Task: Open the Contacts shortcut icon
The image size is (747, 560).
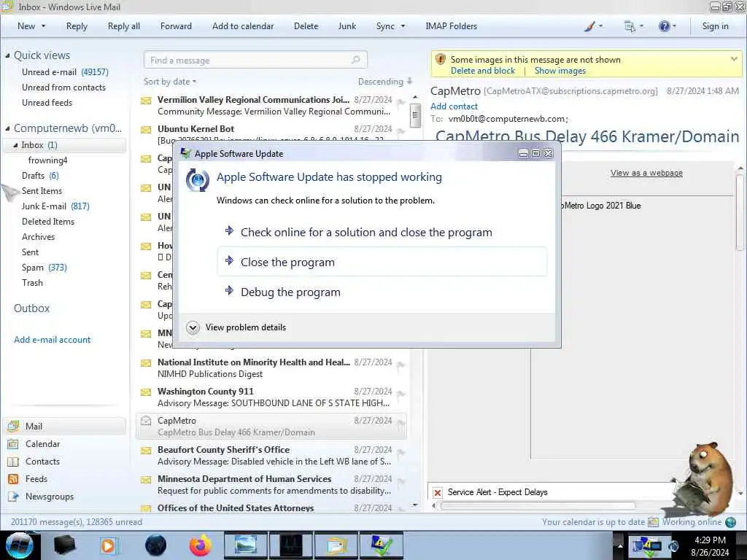Action: point(13,462)
